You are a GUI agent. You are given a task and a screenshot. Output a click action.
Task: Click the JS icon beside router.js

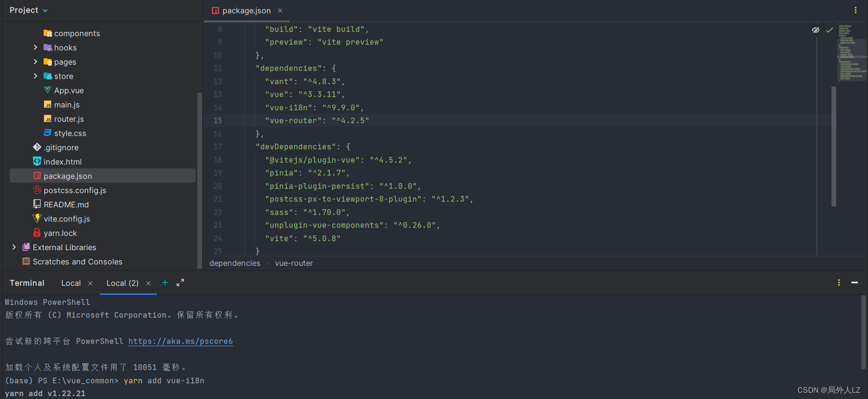click(x=48, y=119)
